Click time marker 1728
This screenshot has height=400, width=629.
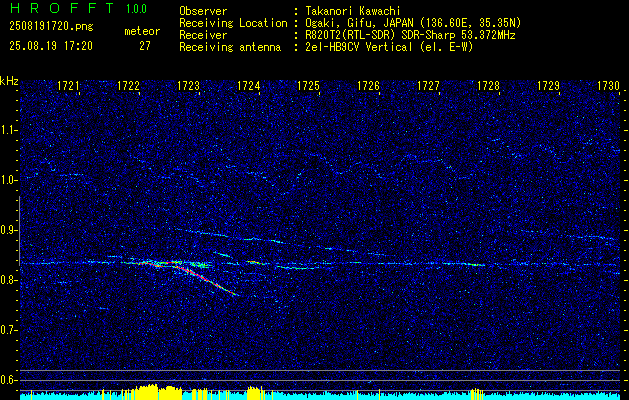click(488, 86)
